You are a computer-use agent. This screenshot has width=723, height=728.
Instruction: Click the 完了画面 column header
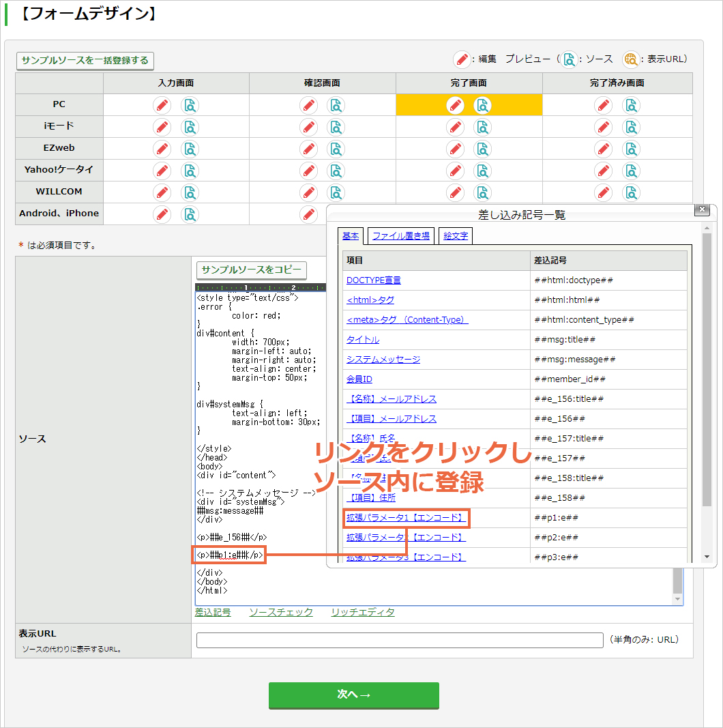click(x=469, y=83)
